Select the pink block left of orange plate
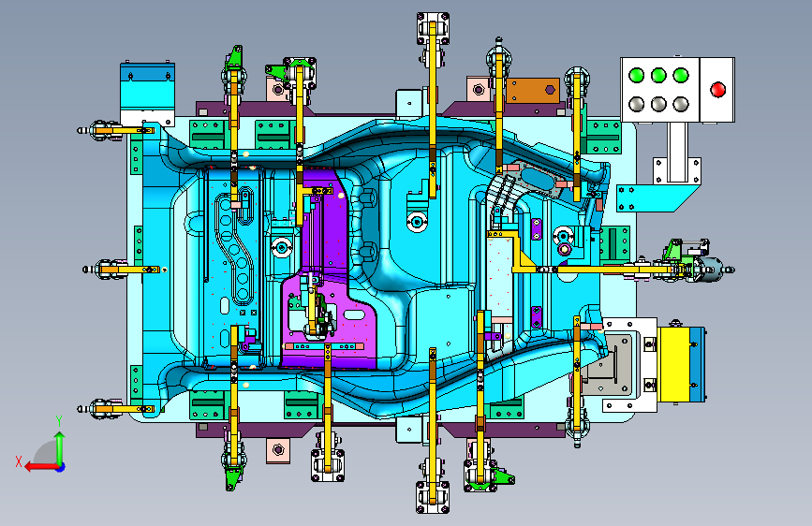 479,90
